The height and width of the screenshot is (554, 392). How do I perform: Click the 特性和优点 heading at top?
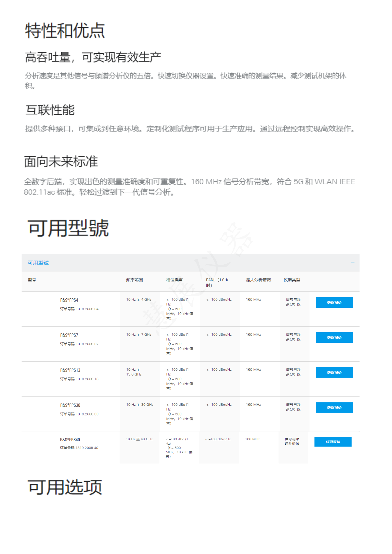click(65, 31)
